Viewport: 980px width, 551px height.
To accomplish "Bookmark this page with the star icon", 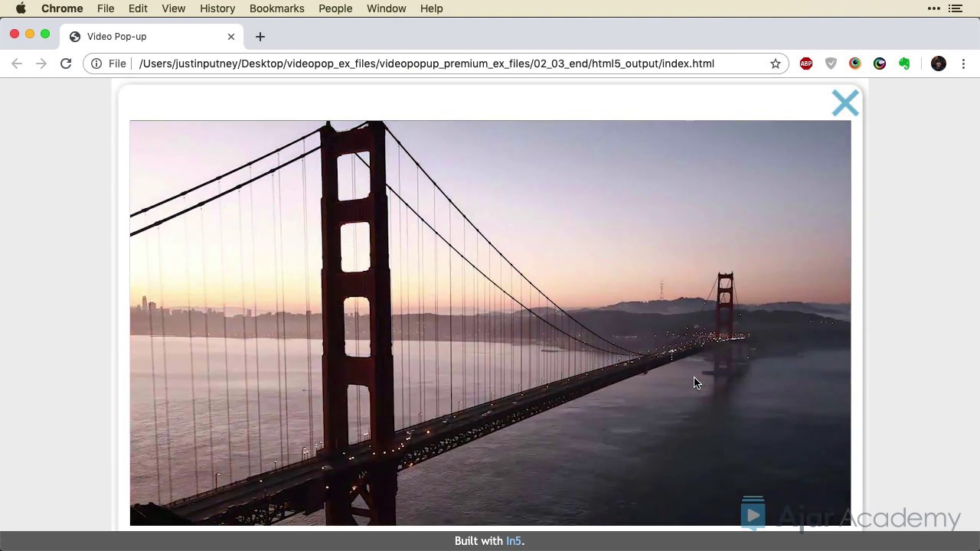I will (x=776, y=64).
